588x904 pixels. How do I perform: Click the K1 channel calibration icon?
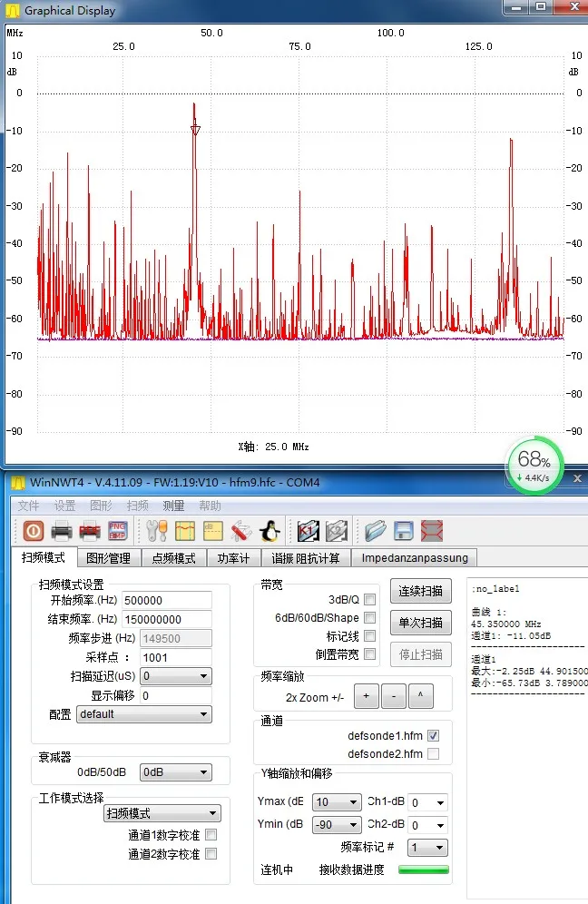[x=309, y=531]
